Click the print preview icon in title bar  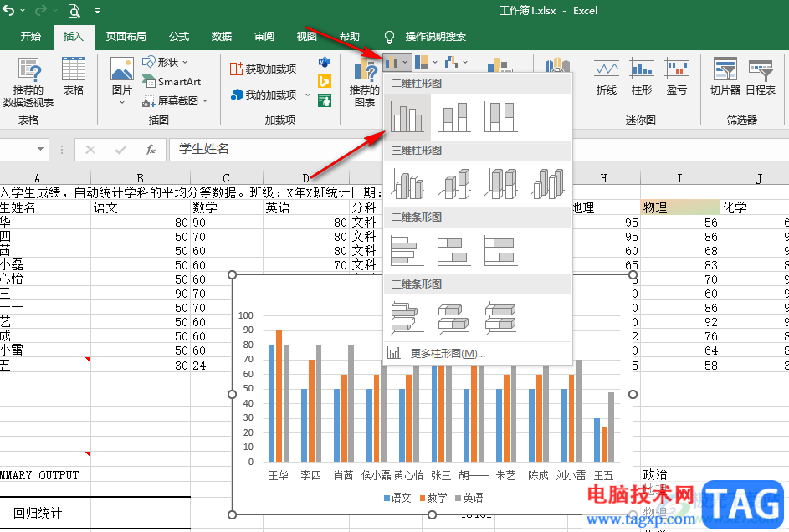tap(74, 10)
